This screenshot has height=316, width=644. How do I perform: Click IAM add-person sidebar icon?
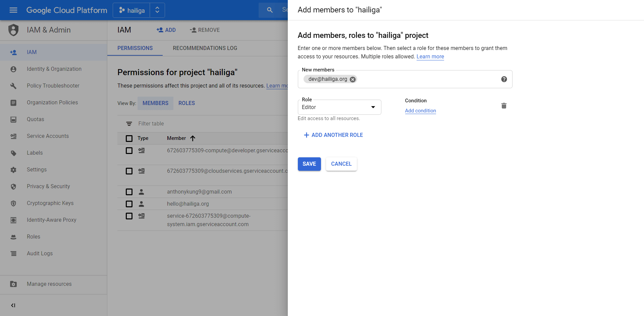(13, 52)
